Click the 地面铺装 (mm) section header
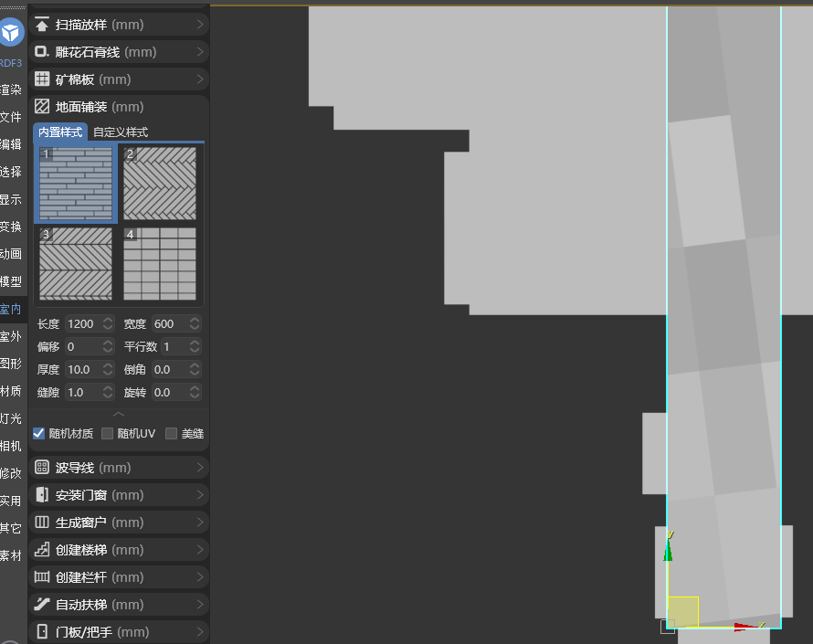The image size is (813, 644). (119, 107)
